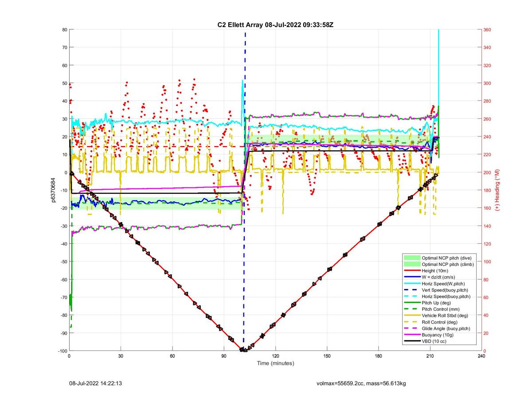Click the red line sample beside 'Height (10m)'
The height and width of the screenshot is (394, 532).
[x=411, y=270]
